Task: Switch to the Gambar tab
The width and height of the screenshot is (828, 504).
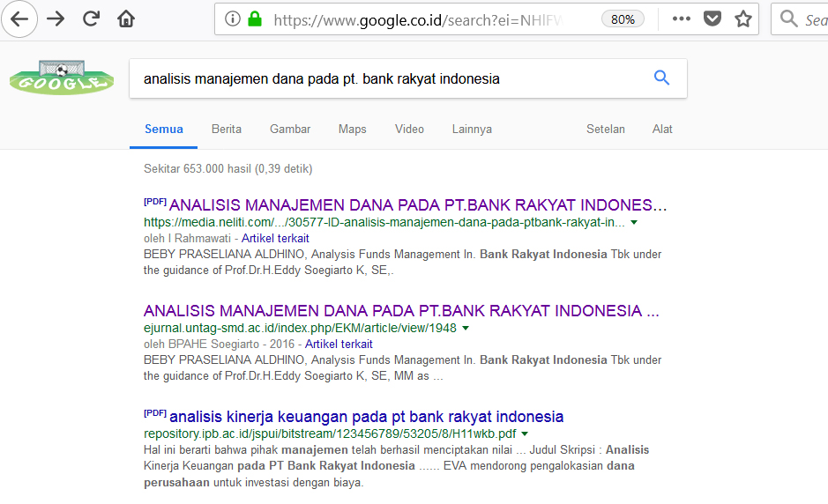Action: pyautogui.click(x=290, y=129)
